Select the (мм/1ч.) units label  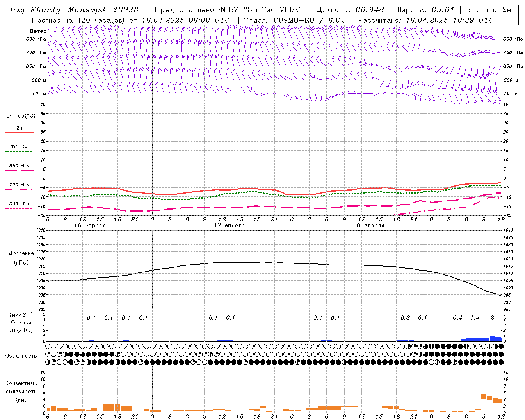click(21, 330)
